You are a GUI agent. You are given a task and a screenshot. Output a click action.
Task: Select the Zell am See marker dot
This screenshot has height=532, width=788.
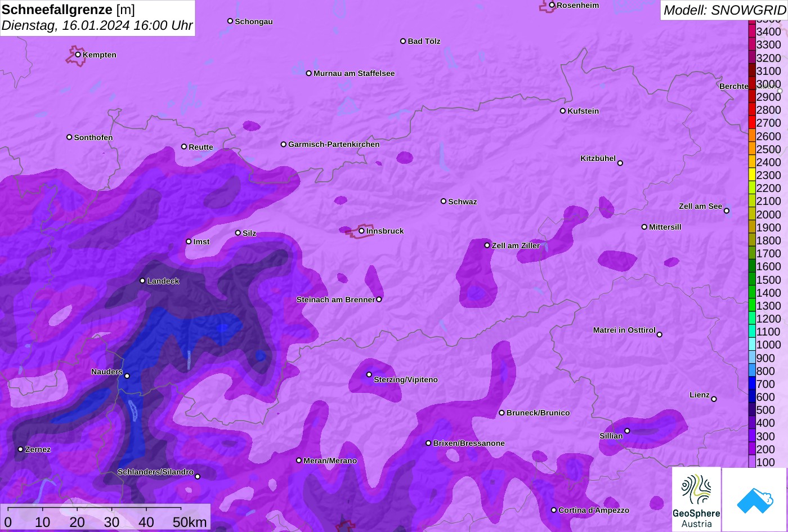click(727, 211)
